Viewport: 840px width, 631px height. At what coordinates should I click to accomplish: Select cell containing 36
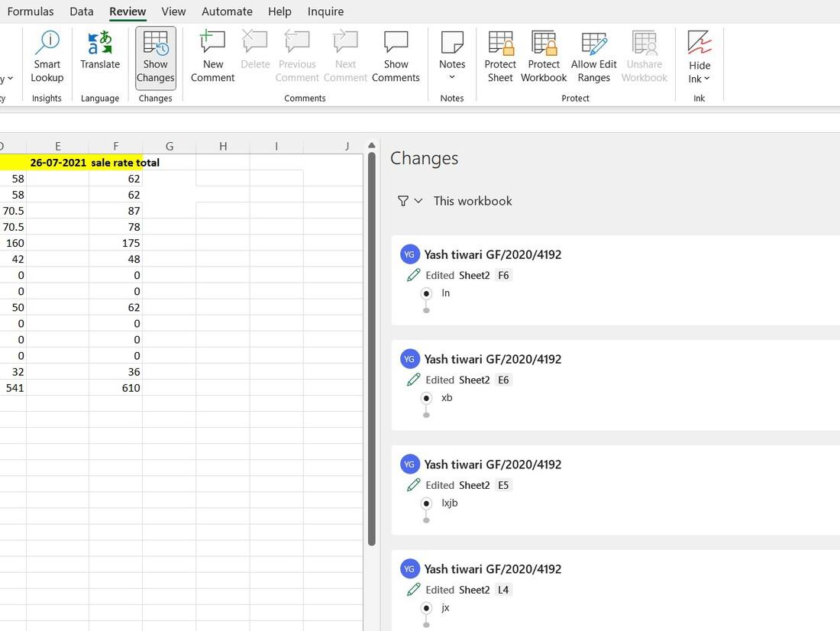pos(116,371)
